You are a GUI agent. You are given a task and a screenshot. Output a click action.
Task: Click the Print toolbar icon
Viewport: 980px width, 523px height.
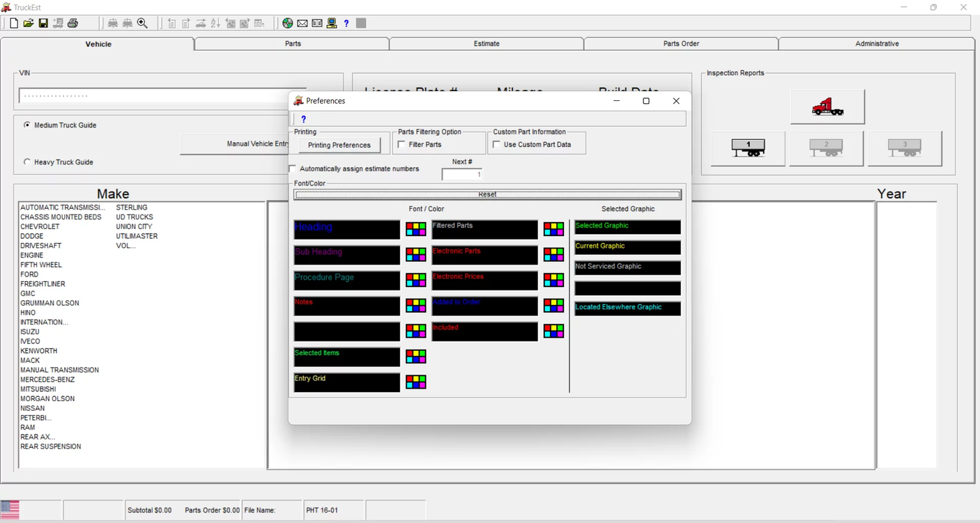pyautogui.click(x=72, y=23)
